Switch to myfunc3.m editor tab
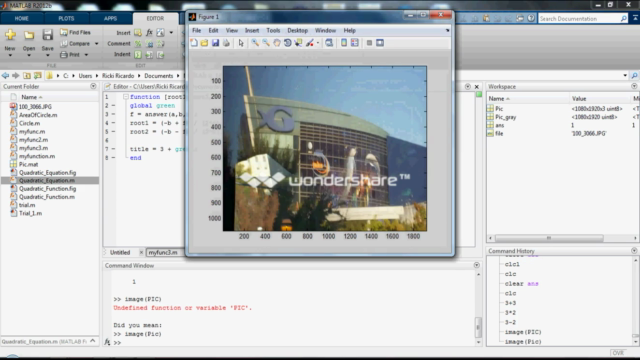This screenshot has height=360, width=640. (163, 253)
